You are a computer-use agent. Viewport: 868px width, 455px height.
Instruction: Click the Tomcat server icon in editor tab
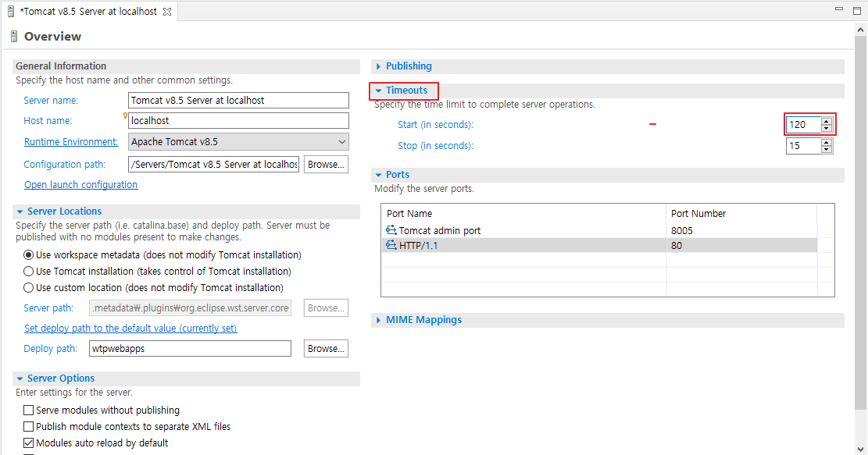[x=10, y=11]
